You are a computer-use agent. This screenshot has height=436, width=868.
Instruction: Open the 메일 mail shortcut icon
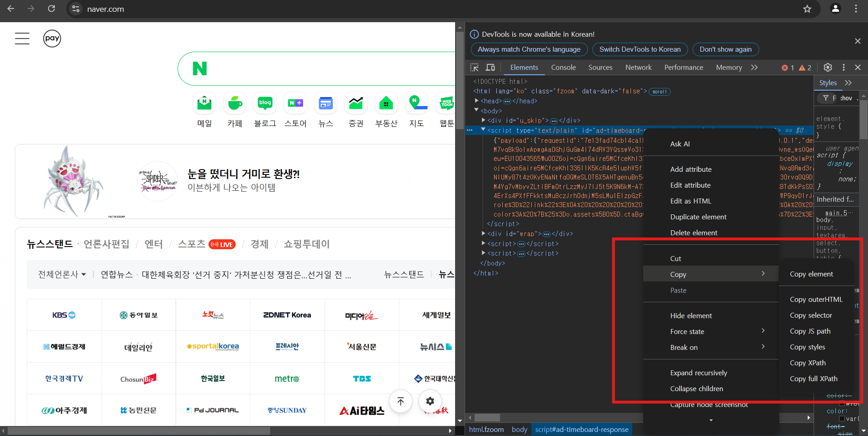point(204,103)
